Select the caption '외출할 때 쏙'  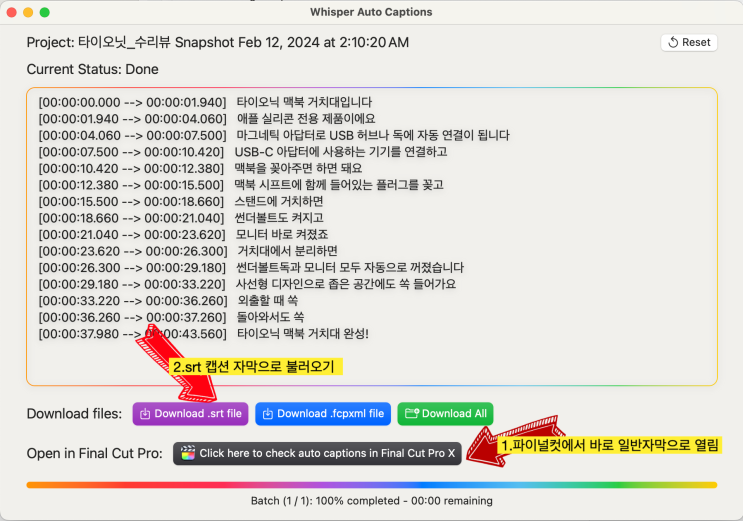[x=268, y=301]
